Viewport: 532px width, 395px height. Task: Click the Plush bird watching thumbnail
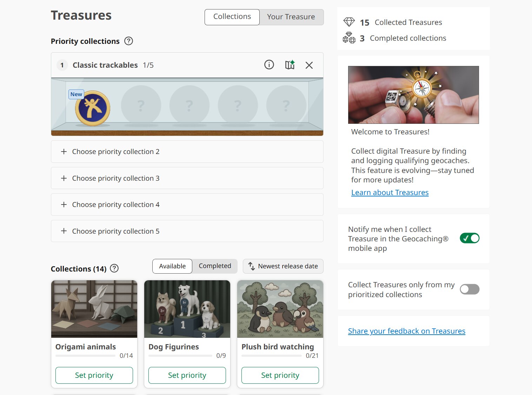(x=280, y=309)
